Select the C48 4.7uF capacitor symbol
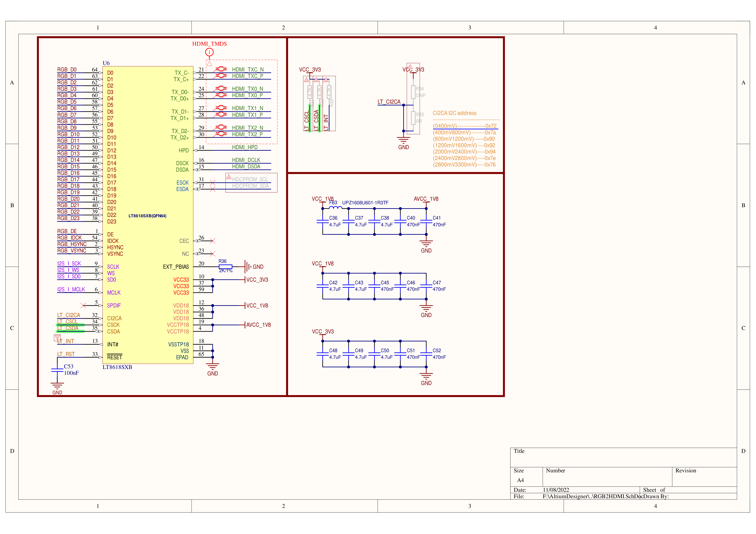 tap(323, 354)
